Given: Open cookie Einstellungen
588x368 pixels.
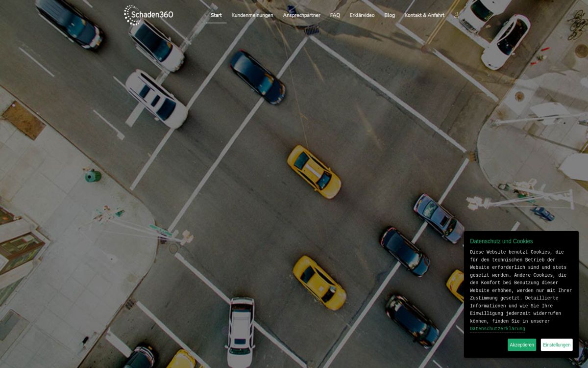Looking at the screenshot, I should click(x=557, y=345).
